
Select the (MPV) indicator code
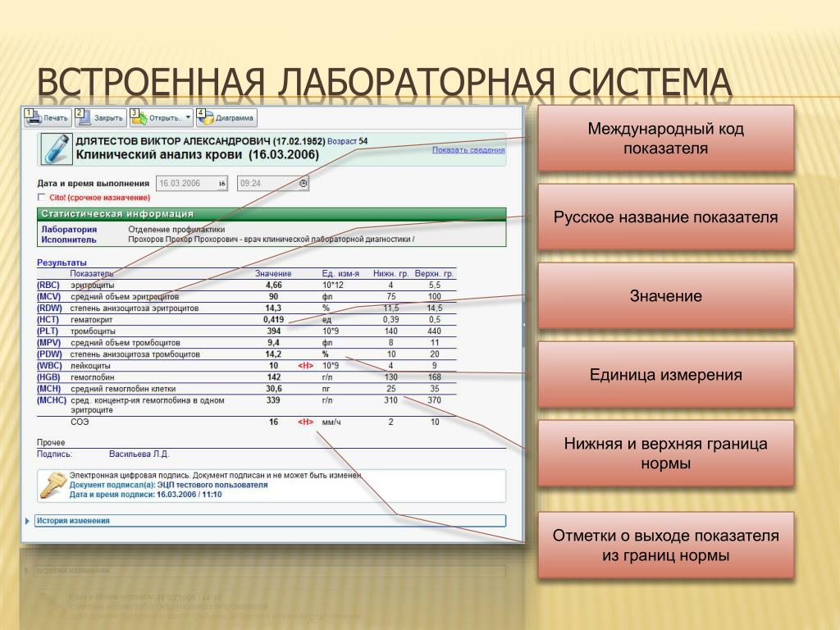[48, 342]
